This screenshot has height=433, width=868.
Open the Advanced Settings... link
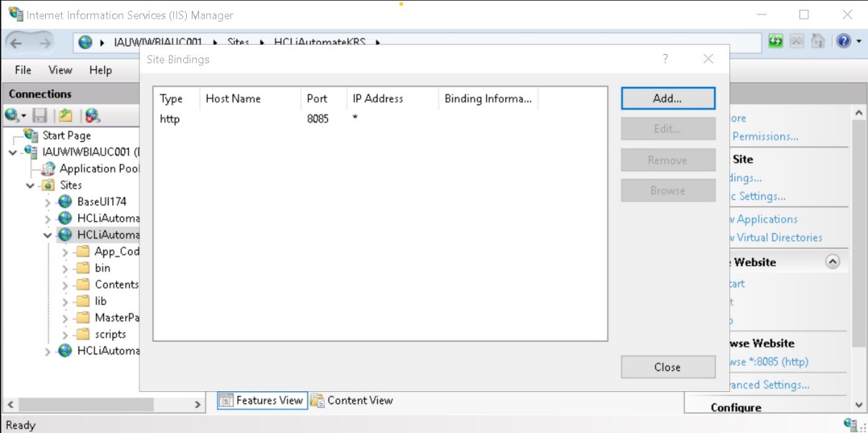[770, 385]
